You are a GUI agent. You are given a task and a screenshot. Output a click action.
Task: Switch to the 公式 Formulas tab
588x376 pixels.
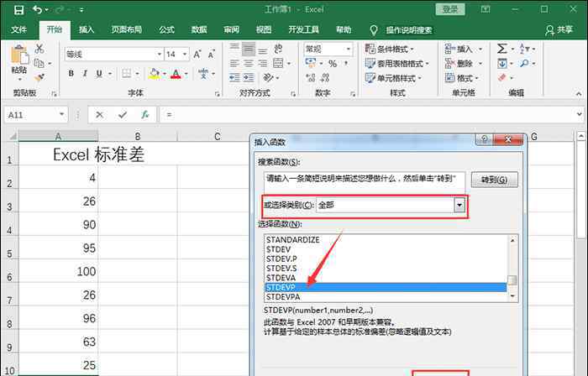pos(166,29)
